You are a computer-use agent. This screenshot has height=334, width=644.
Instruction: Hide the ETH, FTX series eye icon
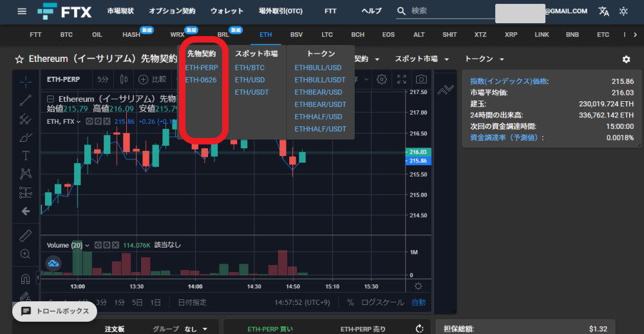89,122
